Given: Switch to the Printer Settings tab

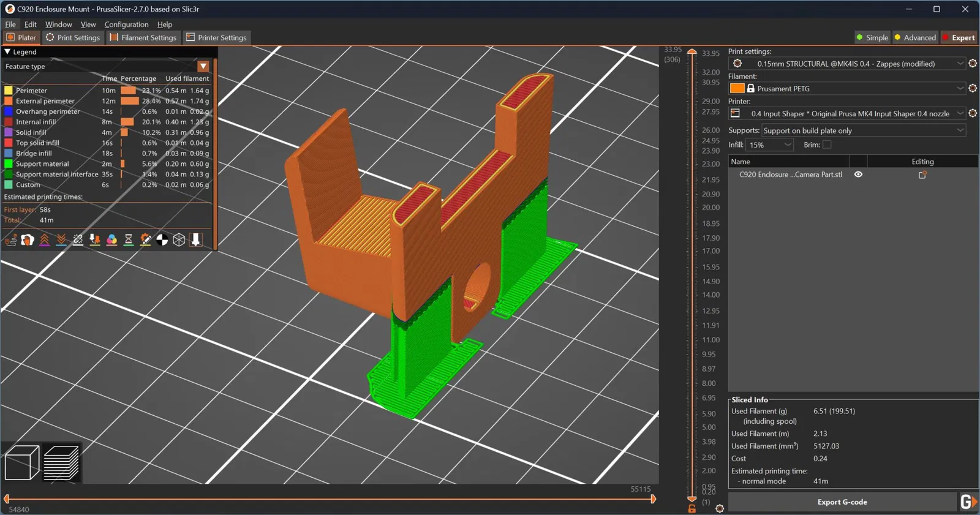Looking at the screenshot, I should tap(216, 37).
